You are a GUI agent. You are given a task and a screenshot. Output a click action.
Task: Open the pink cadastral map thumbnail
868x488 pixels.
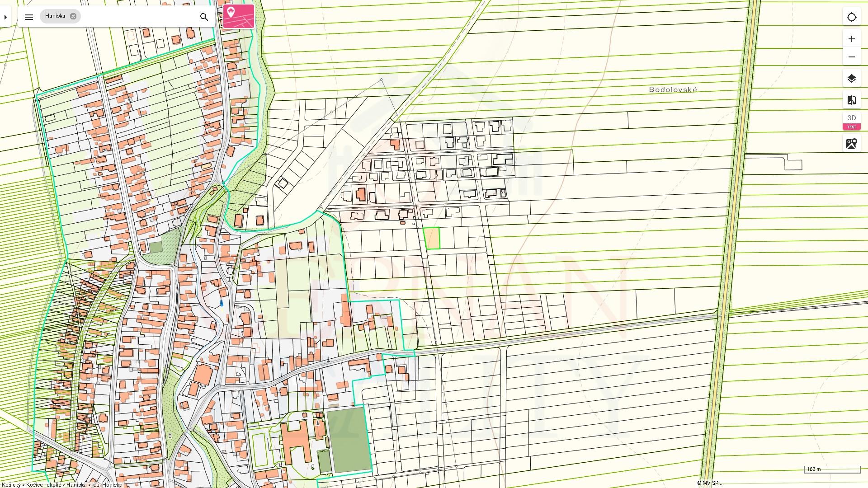tap(238, 16)
